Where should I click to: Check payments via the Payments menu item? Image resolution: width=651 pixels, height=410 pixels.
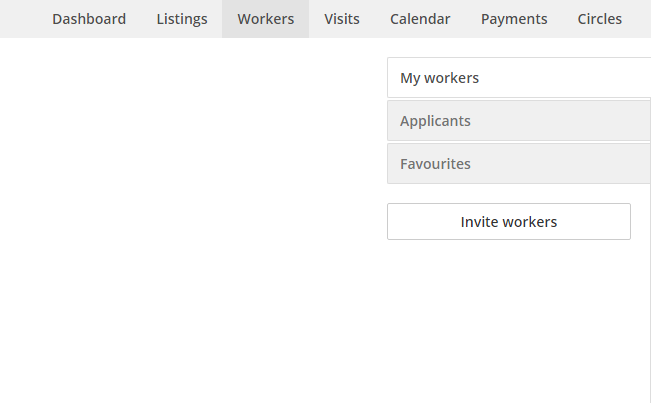click(514, 19)
